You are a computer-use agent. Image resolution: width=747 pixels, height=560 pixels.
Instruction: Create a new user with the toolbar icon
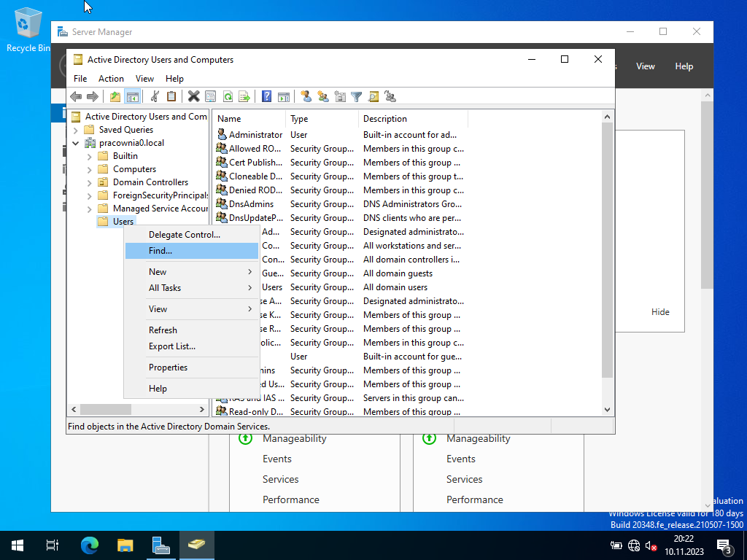tap(306, 97)
